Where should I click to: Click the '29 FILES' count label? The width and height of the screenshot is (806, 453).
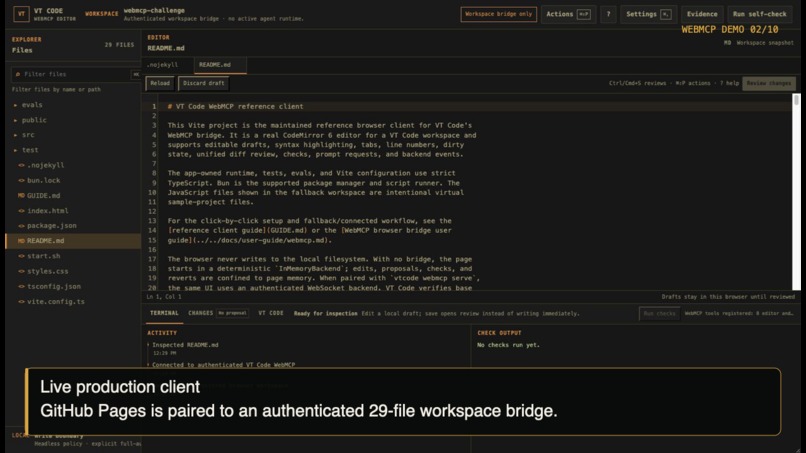point(119,45)
